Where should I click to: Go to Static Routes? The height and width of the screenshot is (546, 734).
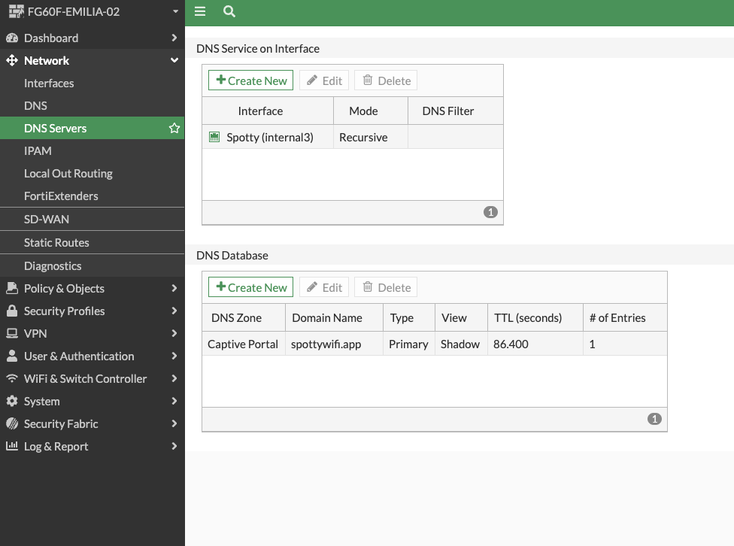92,243
